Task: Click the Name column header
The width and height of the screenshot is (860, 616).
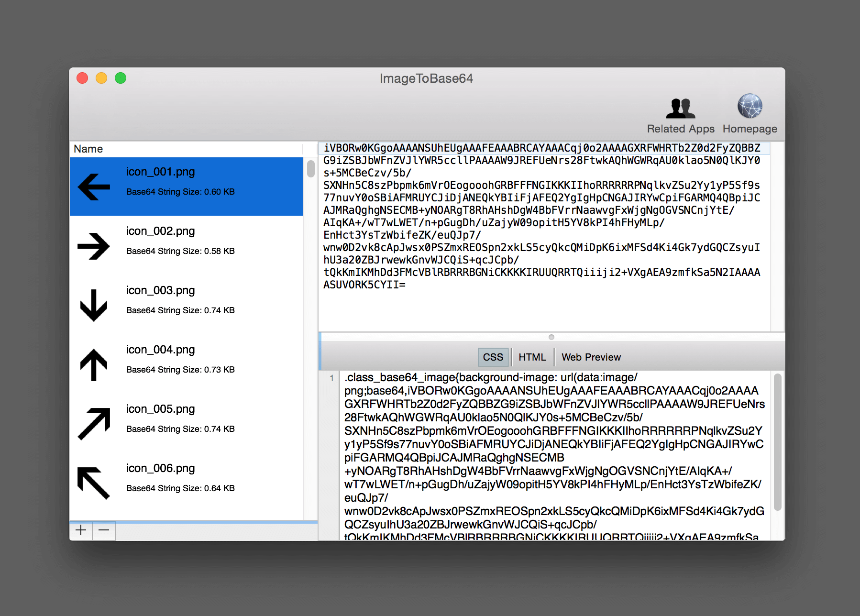Action: 187,149
